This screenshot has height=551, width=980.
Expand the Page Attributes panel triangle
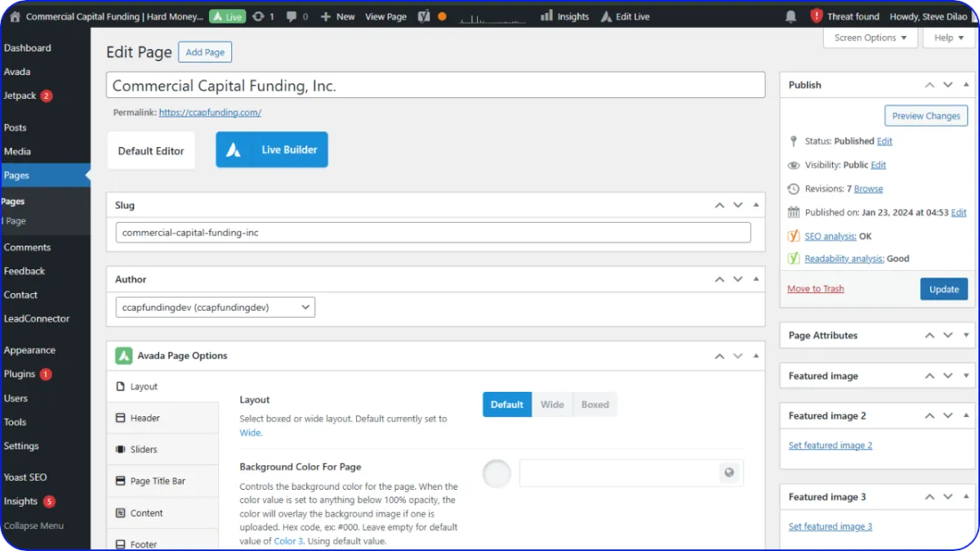(x=966, y=335)
